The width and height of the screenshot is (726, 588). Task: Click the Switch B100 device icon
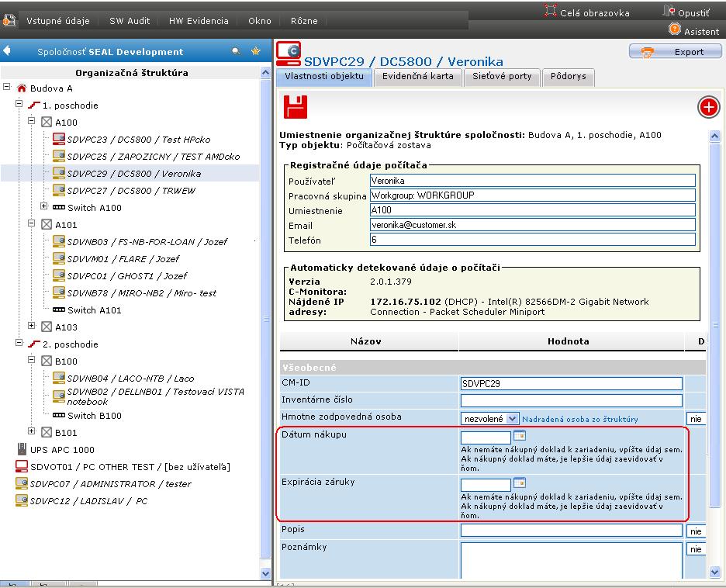coord(59,415)
